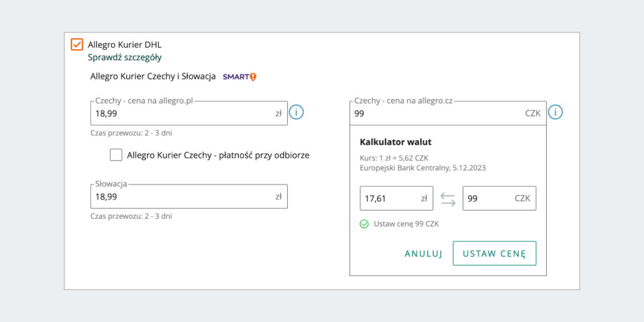Click info icon beside allegro.pl price field
Viewport: 644px width, 322px height.
(297, 113)
